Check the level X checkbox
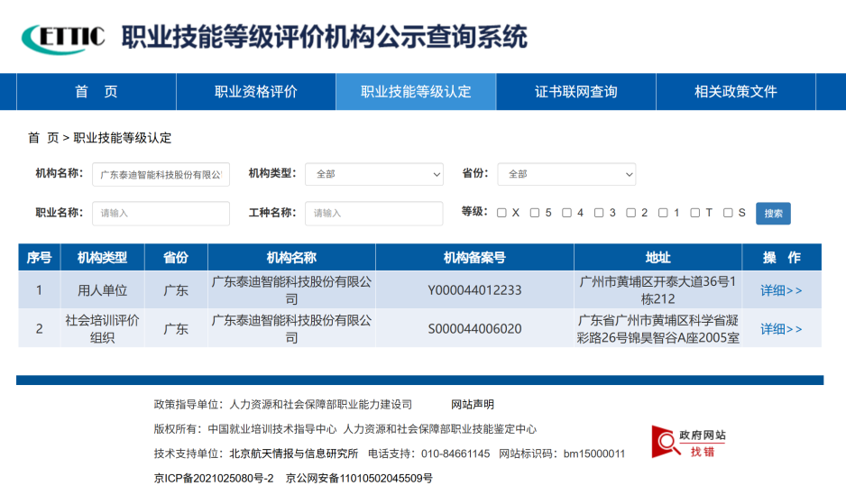The image size is (846, 504). [501, 213]
